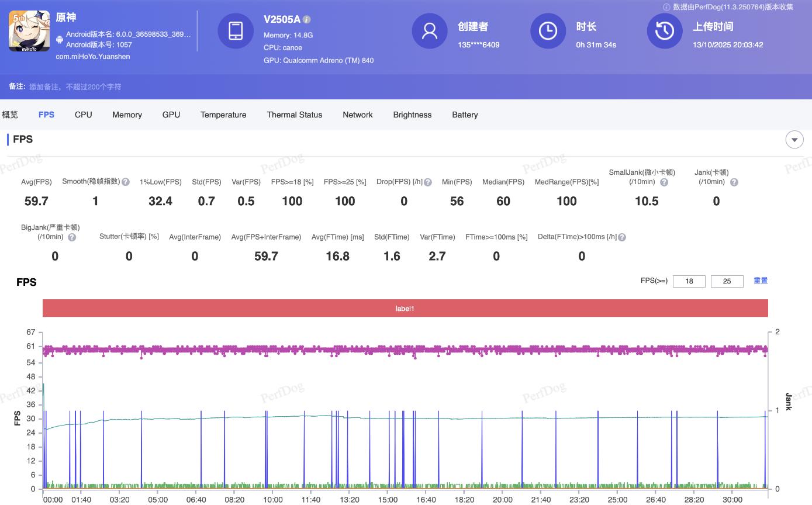Click the help icon next to Smooth
812x505 pixels.
pos(126,182)
